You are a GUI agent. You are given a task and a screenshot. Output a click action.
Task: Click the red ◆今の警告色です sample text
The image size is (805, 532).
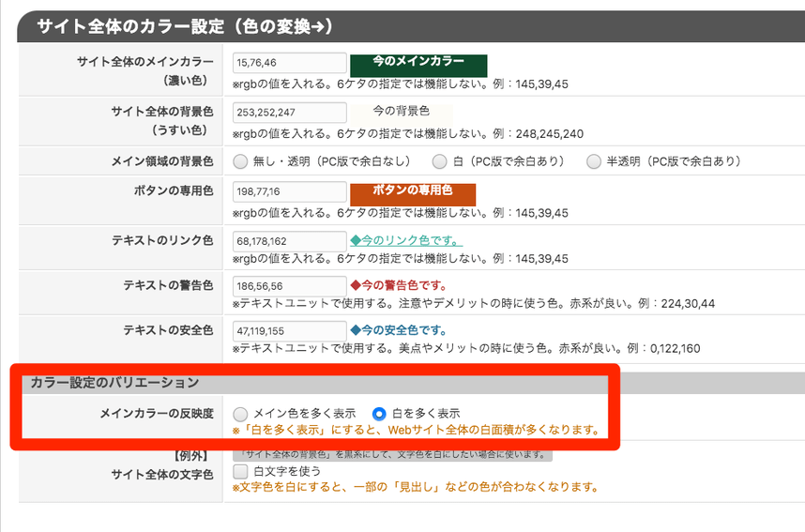(x=398, y=285)
